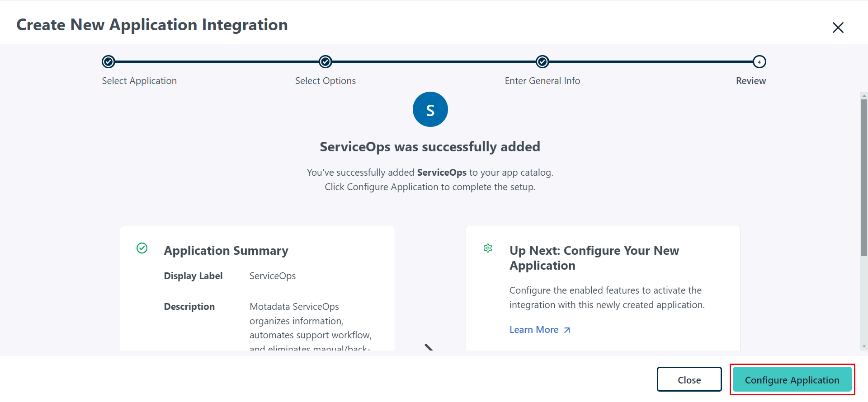Click the green Application Summary checkmark icon
Viewport: 868px width, 402px height.
[142, 248]
